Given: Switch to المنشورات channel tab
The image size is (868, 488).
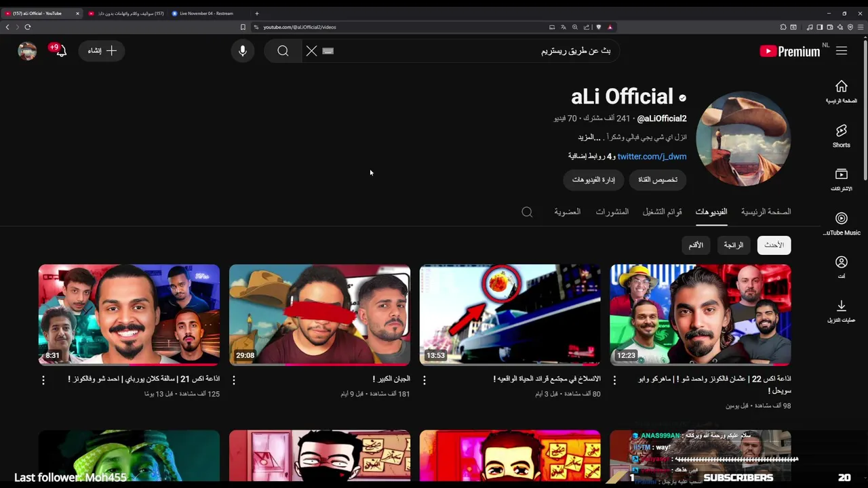Looking at the screenshot, I should pos(612,211).
